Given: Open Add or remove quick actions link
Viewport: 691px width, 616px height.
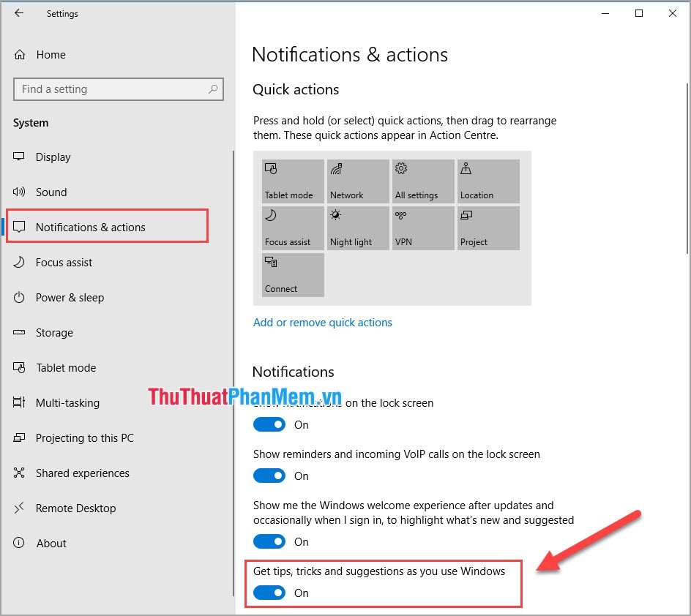Looking at the screenshot, I should pyautogui.click(x=323, y=323).
